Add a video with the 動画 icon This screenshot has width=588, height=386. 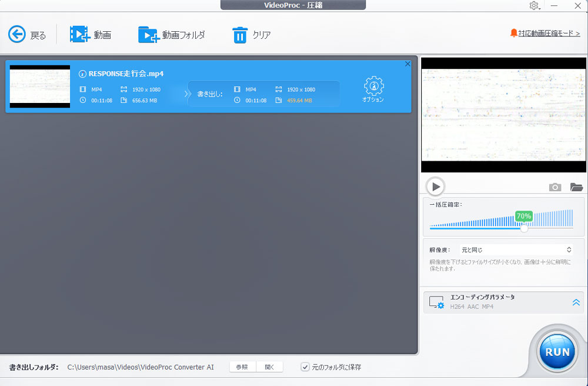pyautogui.click(x=79, y=34)
